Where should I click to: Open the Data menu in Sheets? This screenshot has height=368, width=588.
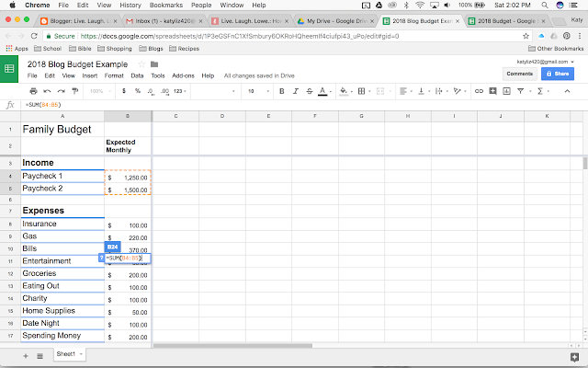tap(137, 75)
